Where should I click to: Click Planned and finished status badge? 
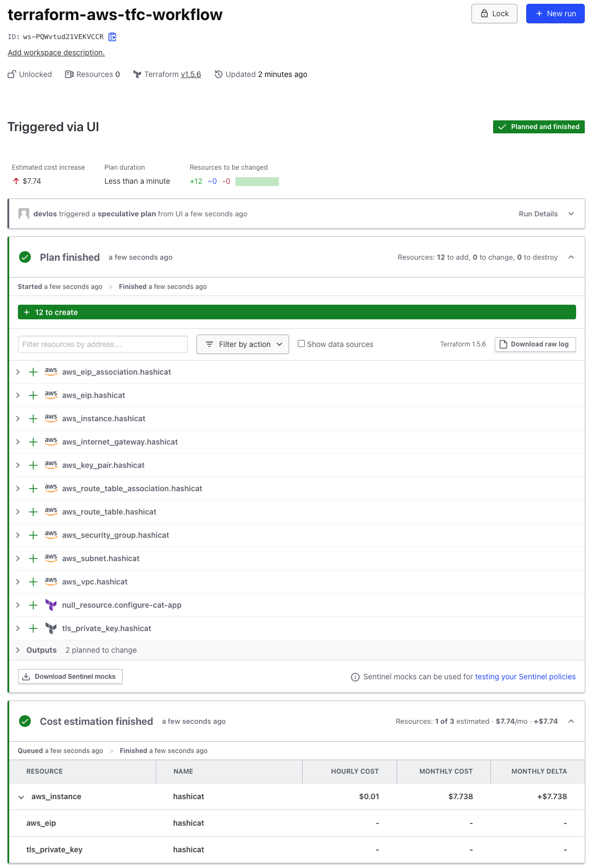click(x=539, y=127)
